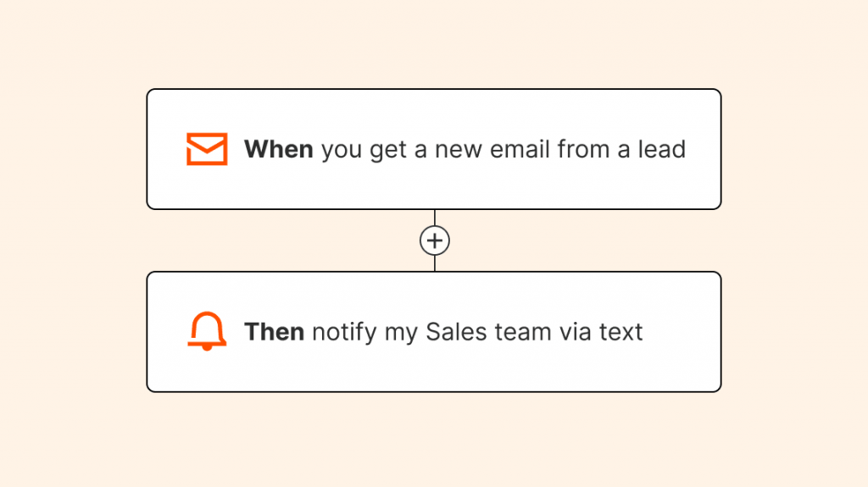Click the orange envelope email icon
868x487 pixels.
coord(207,149)
